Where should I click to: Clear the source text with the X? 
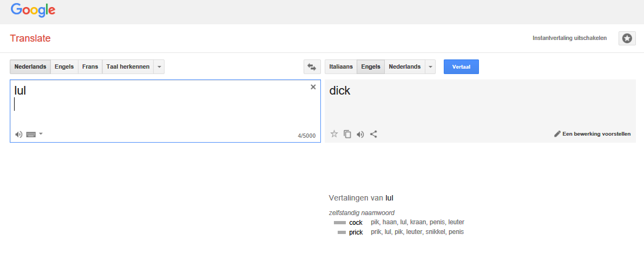click(x=313, y=87)
